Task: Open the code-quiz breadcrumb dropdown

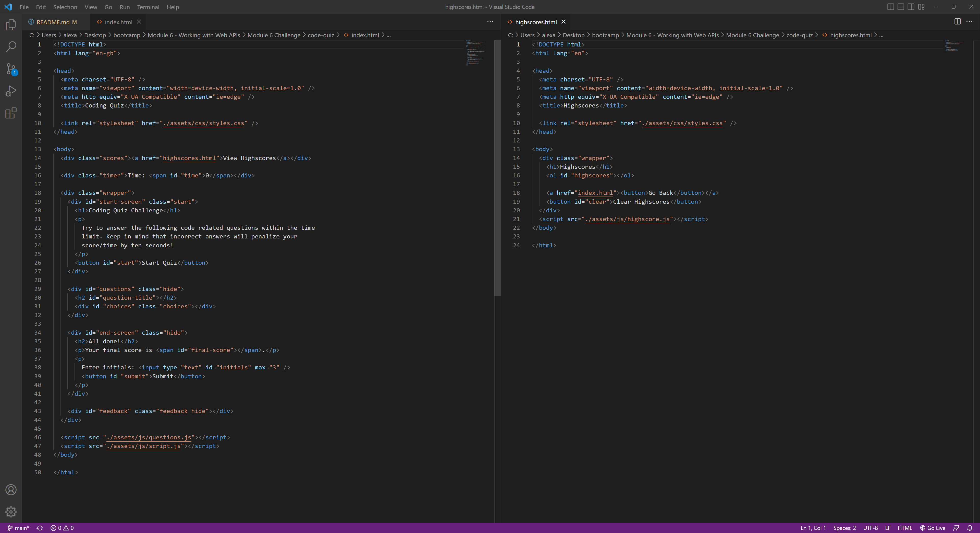Action: coord(322,35)
